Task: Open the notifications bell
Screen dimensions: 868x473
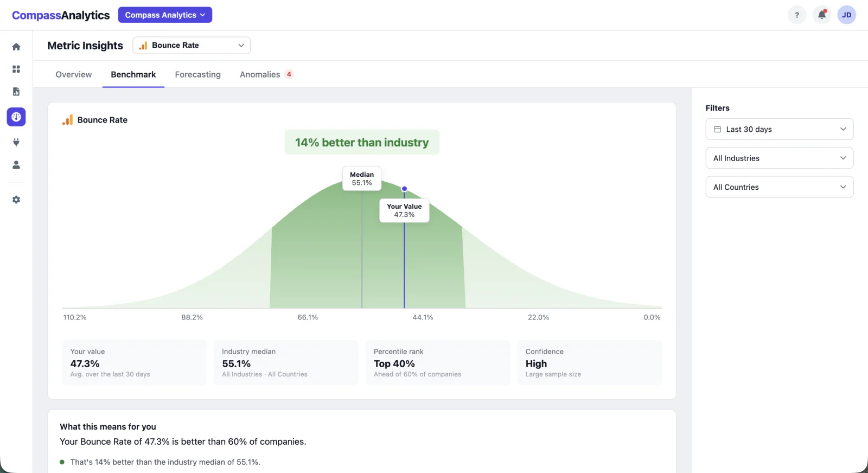Action: pos(822,15)
